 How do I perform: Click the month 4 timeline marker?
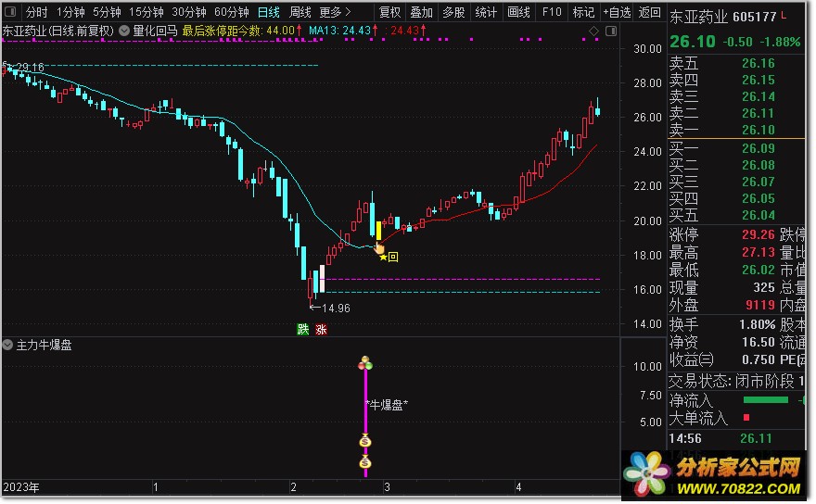point(518,487)
